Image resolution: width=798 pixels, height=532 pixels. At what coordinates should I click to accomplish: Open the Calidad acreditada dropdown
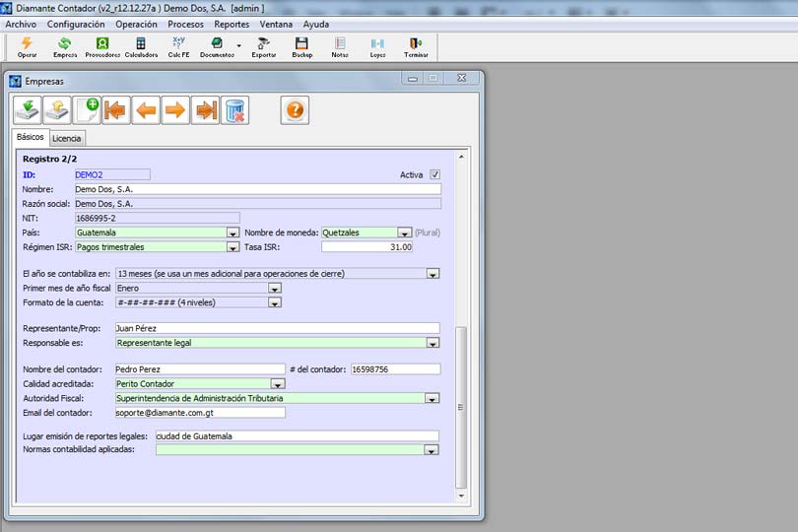[278, 384]
